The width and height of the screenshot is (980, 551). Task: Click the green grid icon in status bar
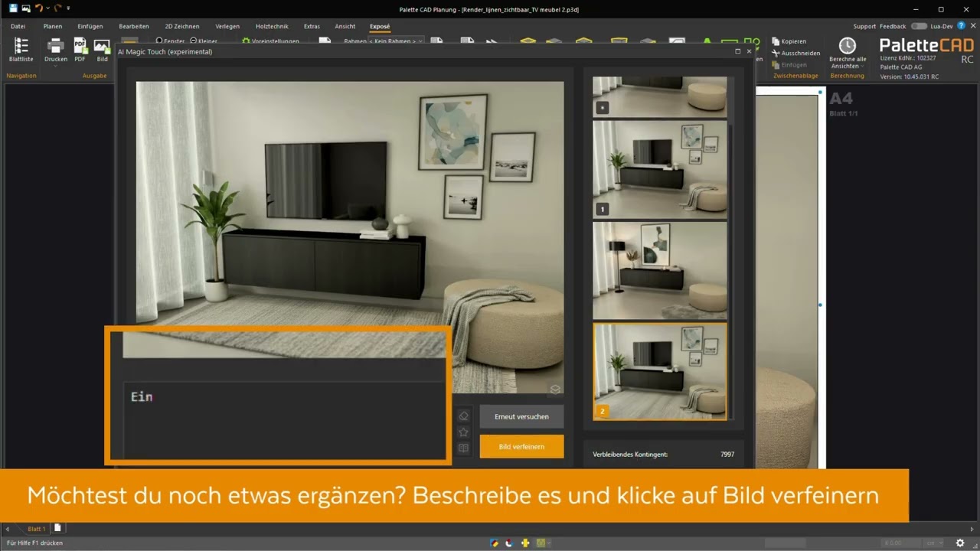coord(542,543)
